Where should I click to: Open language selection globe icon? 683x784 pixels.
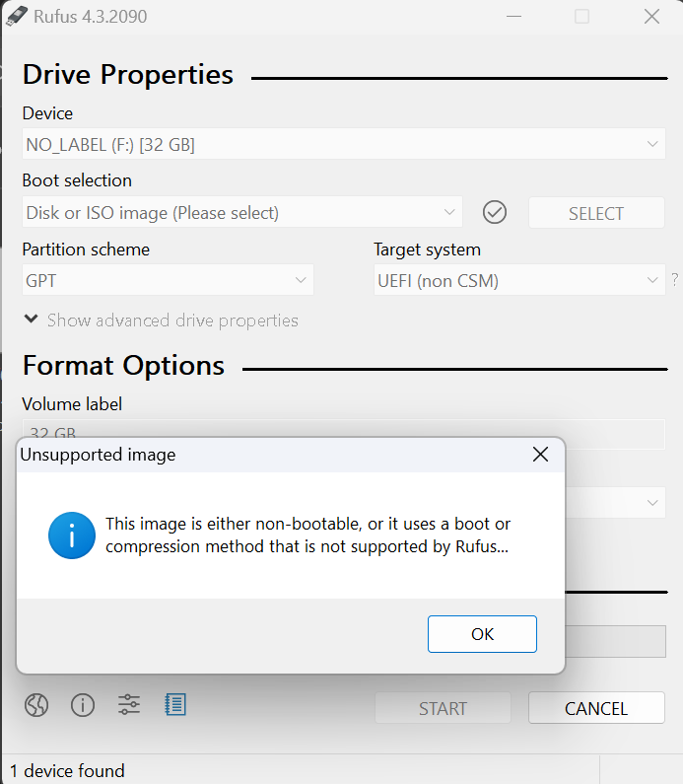pyautogui.click(x=36, y=705)
